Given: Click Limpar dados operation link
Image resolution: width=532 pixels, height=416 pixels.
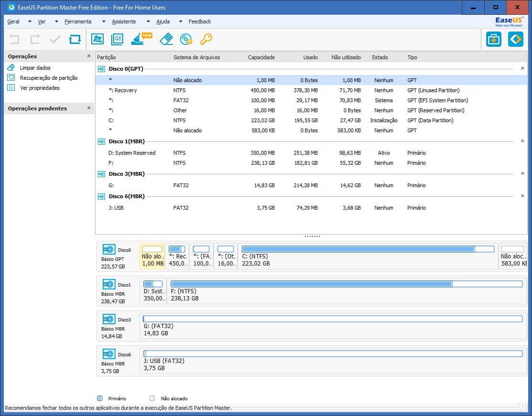Looking at the screenshot, I should coord(35,68).
